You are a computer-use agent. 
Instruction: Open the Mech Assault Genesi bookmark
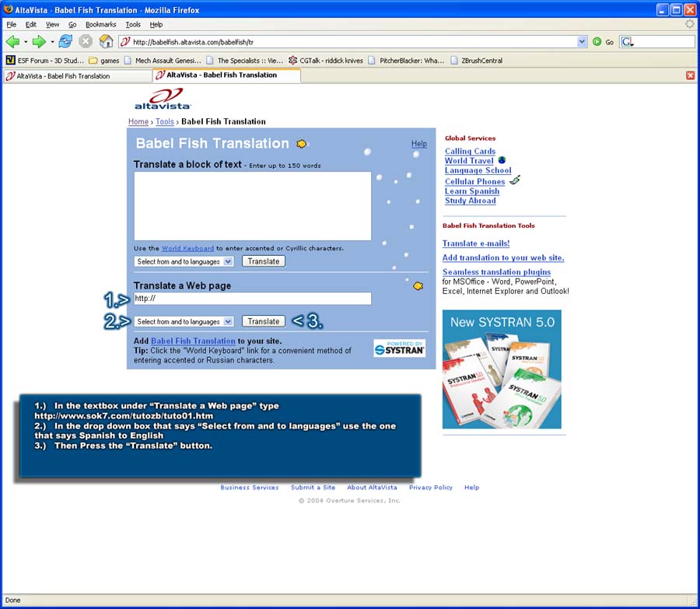point(163,60)
